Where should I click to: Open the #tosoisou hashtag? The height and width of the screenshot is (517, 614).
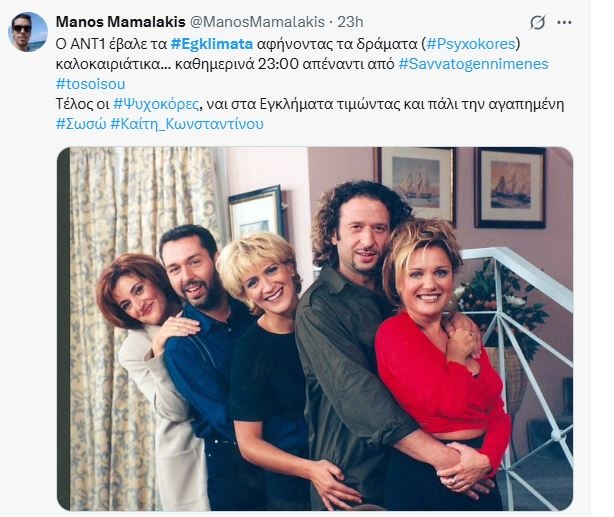pos(90,84)
